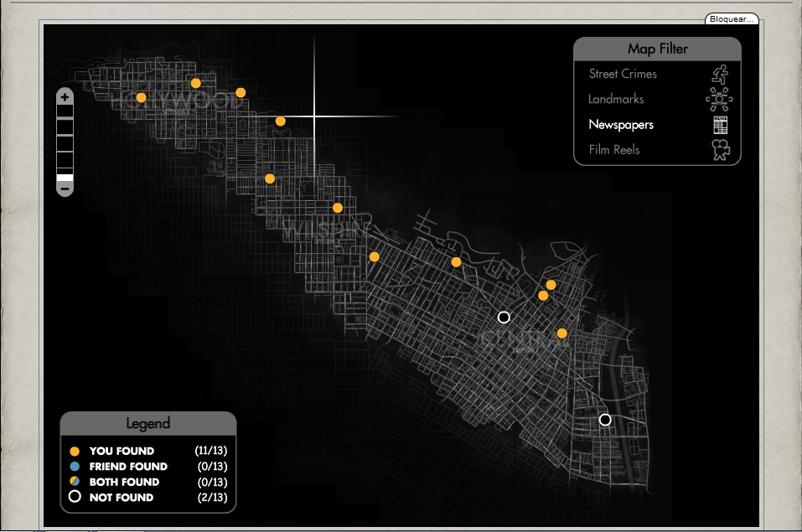The width and height of the screenshot is (802, 532).
Task: Set zoom slider to the top level
Action: tap(65, 111)
